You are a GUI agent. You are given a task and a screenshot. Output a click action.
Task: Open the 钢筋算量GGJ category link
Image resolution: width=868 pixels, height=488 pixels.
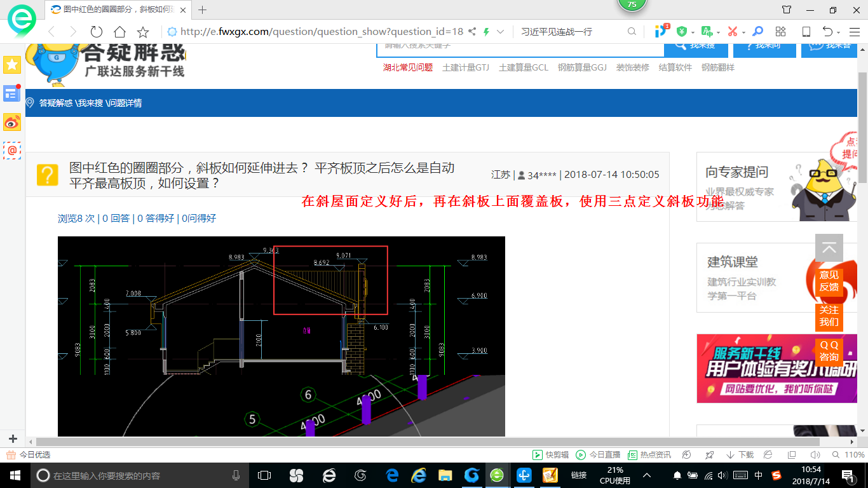coord(582,67)
